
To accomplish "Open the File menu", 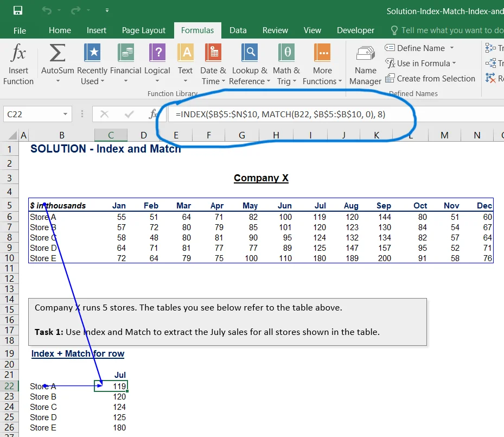I will 20,30.
